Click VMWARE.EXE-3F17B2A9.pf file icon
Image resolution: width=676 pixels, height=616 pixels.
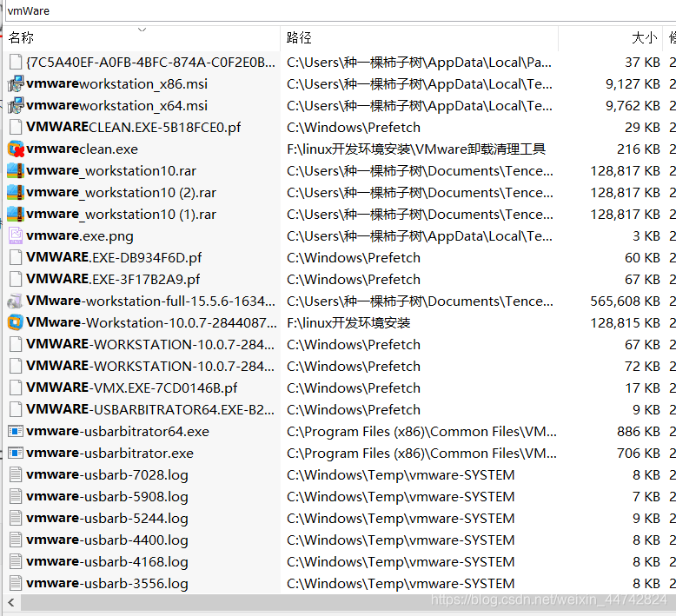(x=16, y=279)
